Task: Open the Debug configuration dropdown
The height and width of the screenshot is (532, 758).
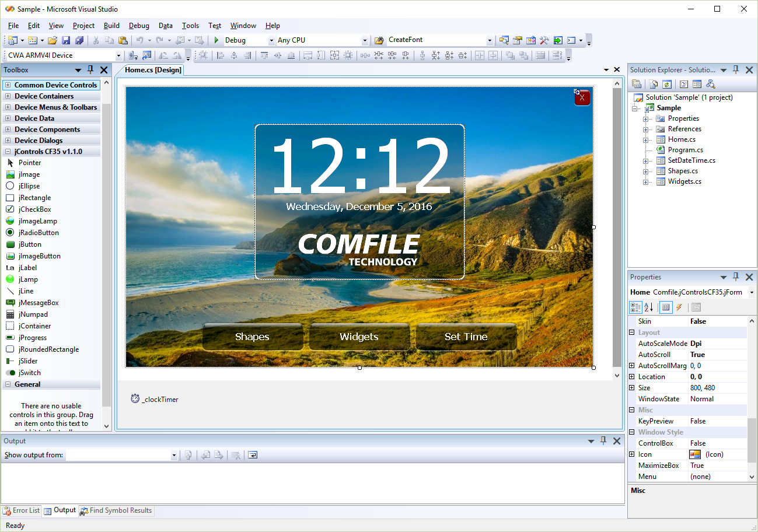Action: pyautogui.click(x=271, y=41)
